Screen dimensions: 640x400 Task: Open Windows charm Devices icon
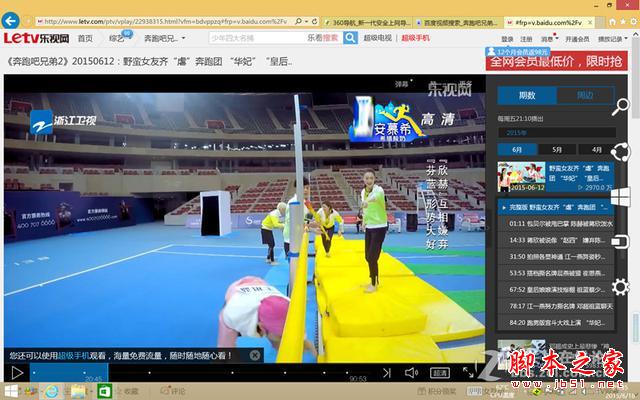tap(620, 242)
